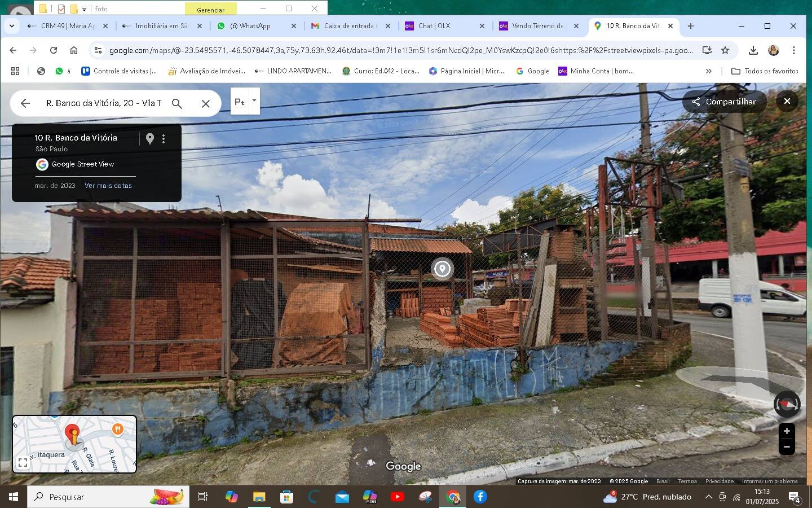The image size is (812, 508).
Task: Zoom in on Street View
Action: 787,431
